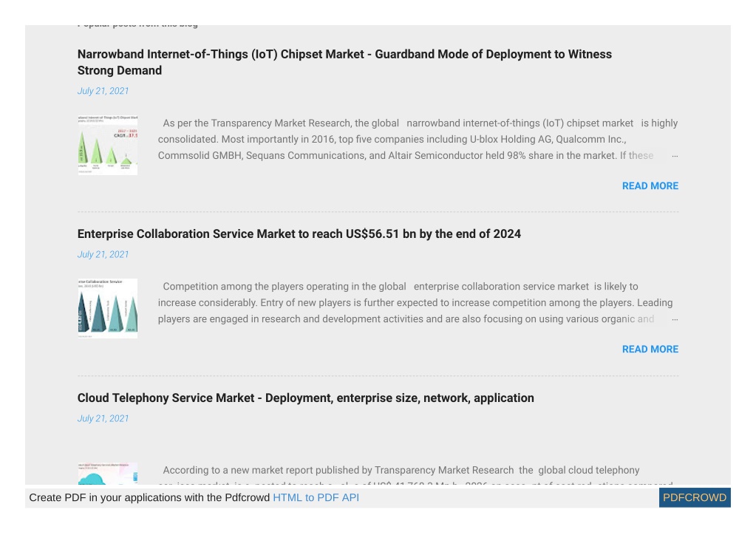Click the July 21, 2021 date under Narrowband post
Screen dimensions: 756x535
point(103,91)
